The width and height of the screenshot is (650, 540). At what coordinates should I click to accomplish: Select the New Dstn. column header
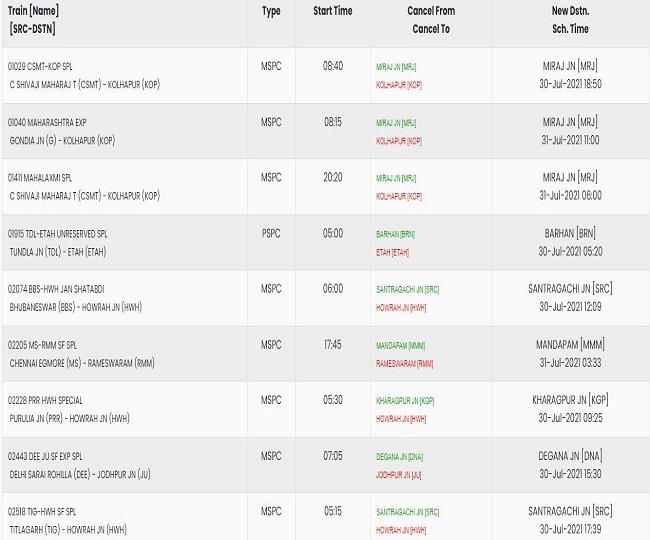[570, 11]
